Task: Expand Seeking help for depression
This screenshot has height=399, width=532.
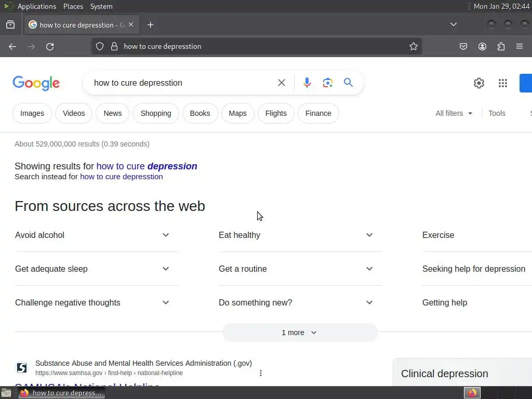Action: [x=477, y=269]
